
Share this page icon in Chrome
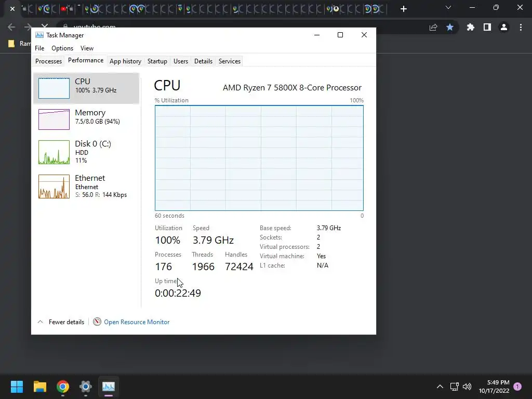coord(433,27)
